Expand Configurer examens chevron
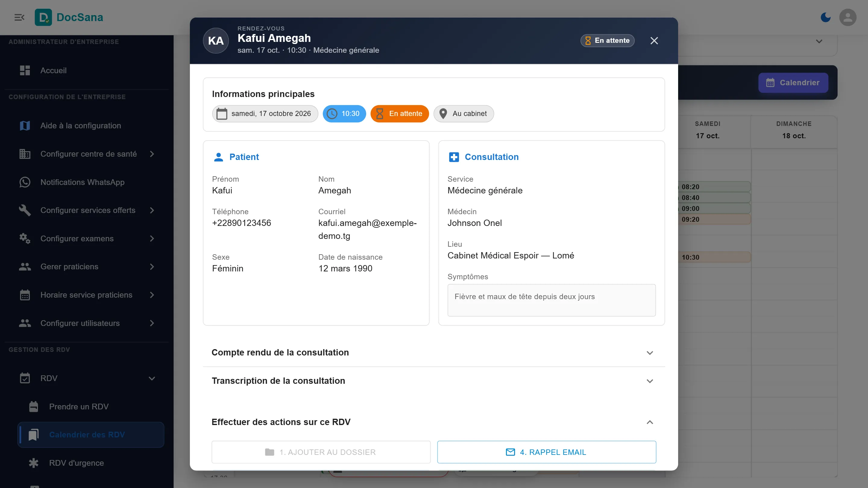Image resolution: width=868 pixels, height=488 pixels. pos(152,239)
